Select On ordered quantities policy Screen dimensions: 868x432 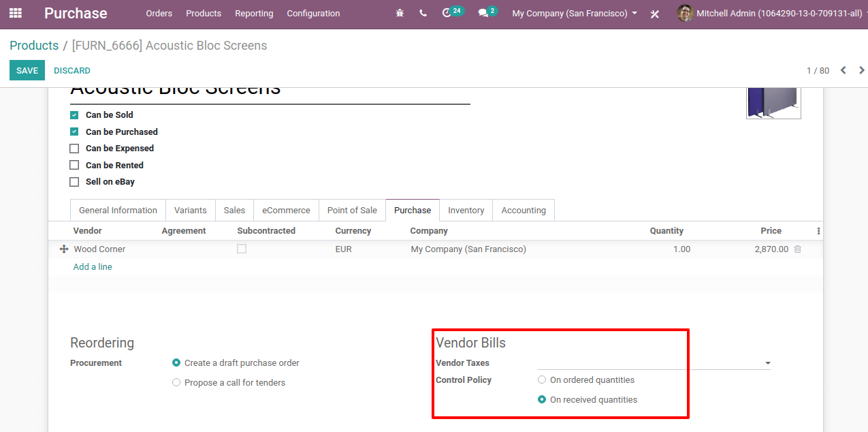coord(542,380)
